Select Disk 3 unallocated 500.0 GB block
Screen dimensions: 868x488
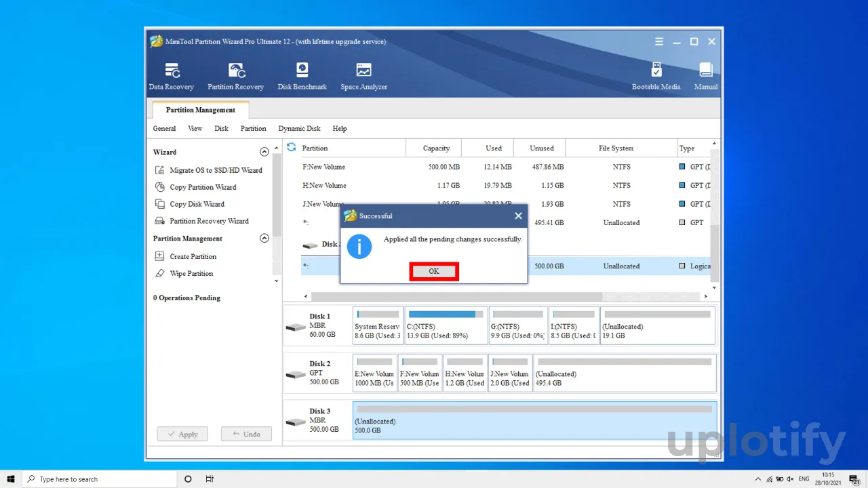[534, 420]
